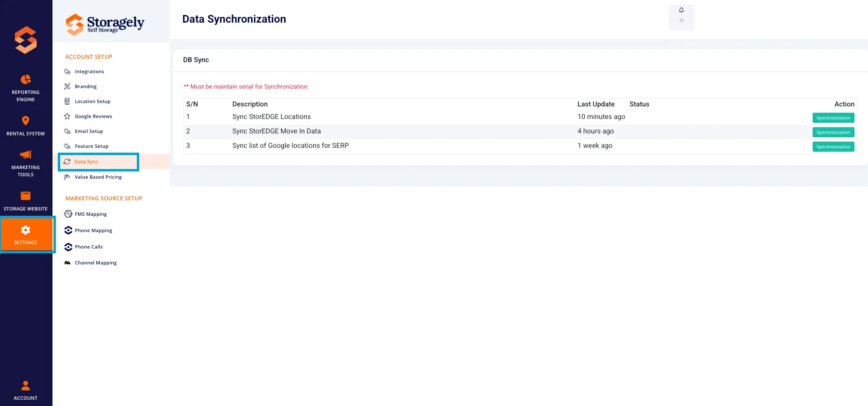Click the Feature Setup icon
The height and width of the screenshot is (406, 868).
pos(67,146)
